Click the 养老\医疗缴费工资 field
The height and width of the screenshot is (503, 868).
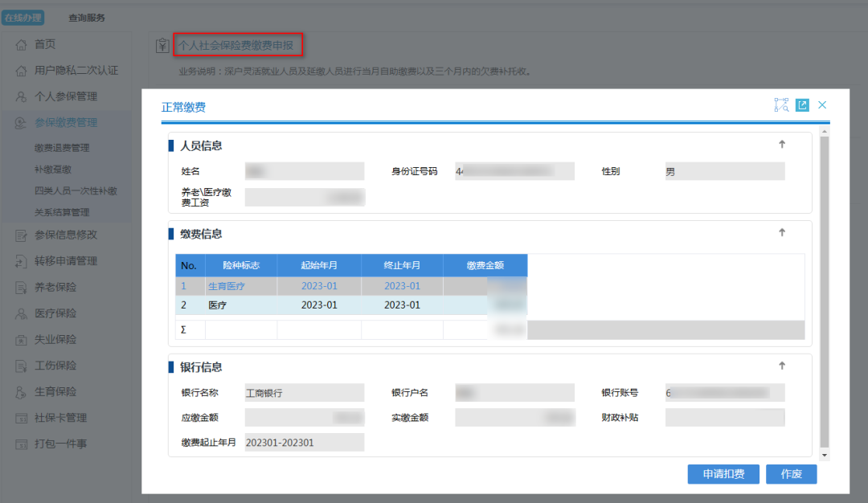point(305,197)
